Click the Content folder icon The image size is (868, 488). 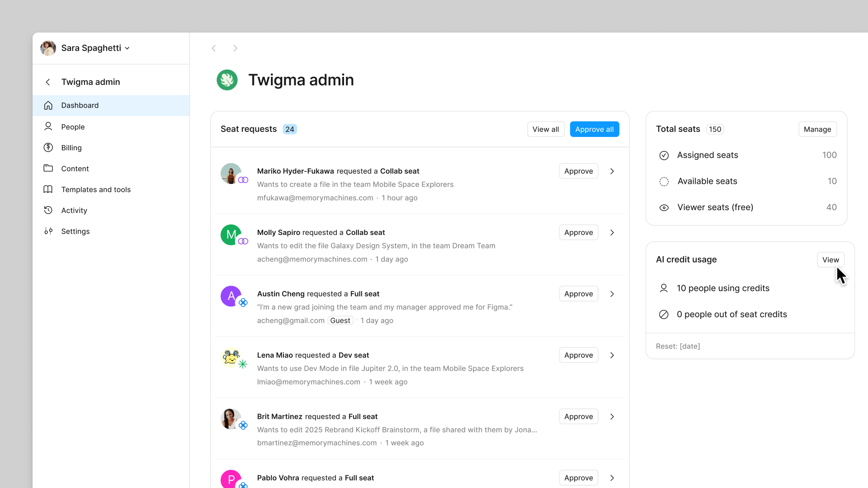click(48, 168)
